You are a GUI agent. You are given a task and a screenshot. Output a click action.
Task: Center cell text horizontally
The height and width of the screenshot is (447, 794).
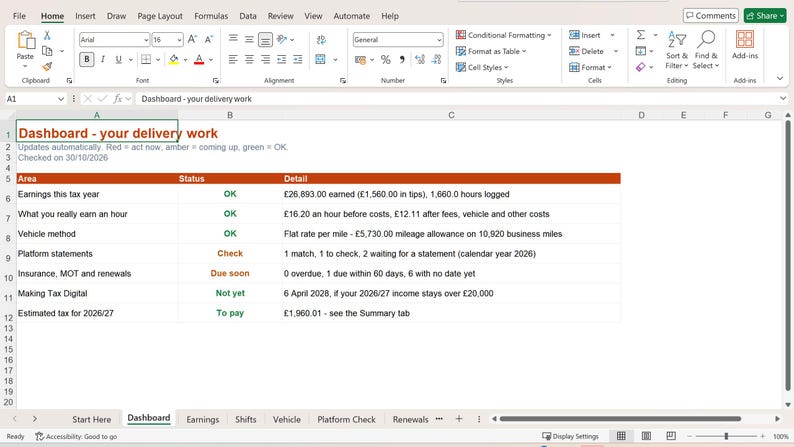[249, 60]
